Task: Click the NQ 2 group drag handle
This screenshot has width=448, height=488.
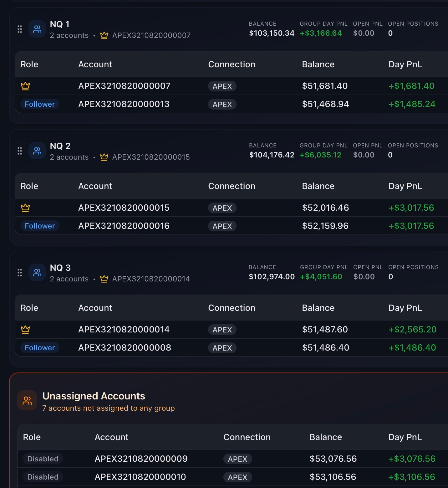Action: click(x=20, y=151)
